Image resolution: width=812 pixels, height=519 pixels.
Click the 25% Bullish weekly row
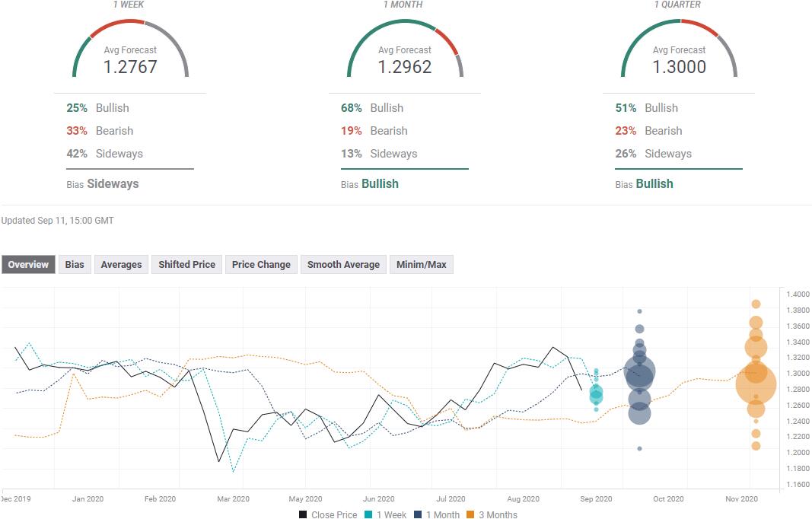pyautogui.click(x=98, y=108)
